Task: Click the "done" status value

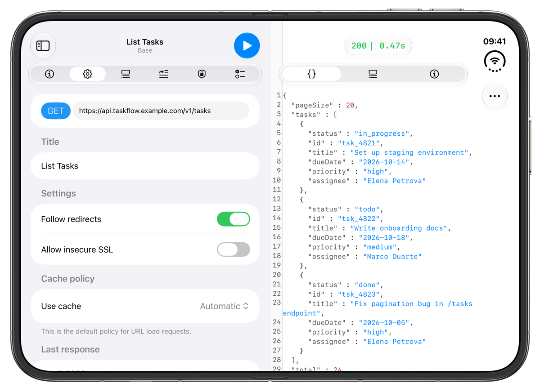Action: pos(367,285)
